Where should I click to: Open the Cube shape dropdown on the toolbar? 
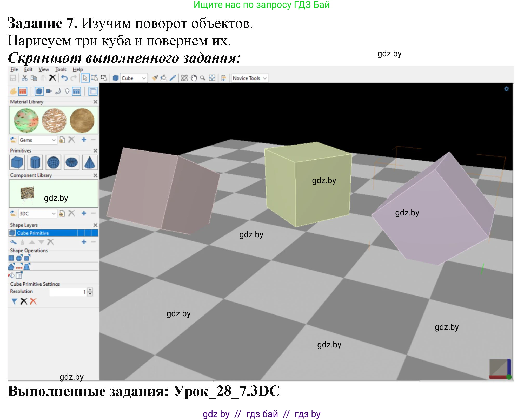tap(134, 78)
